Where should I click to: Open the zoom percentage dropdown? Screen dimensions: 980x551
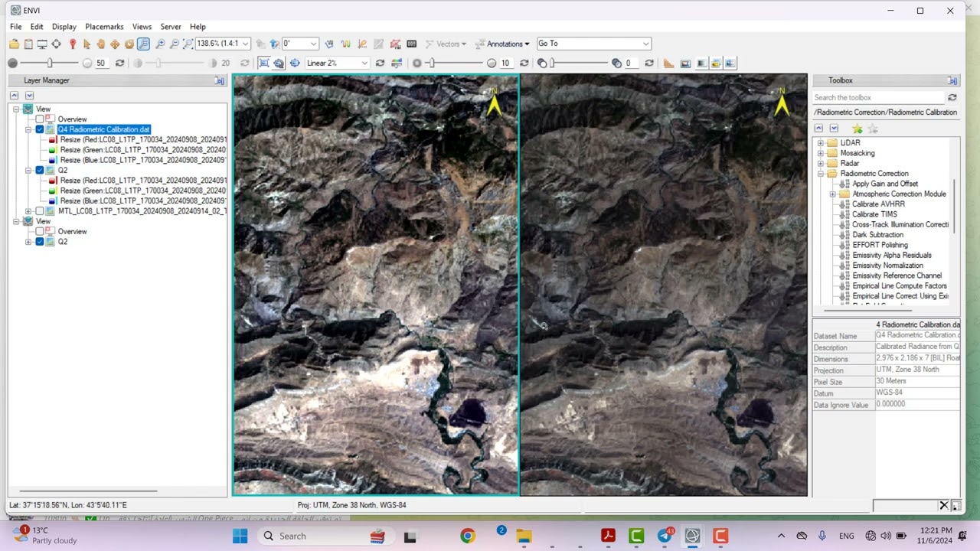pyautogui.click(x=246, y=44)
